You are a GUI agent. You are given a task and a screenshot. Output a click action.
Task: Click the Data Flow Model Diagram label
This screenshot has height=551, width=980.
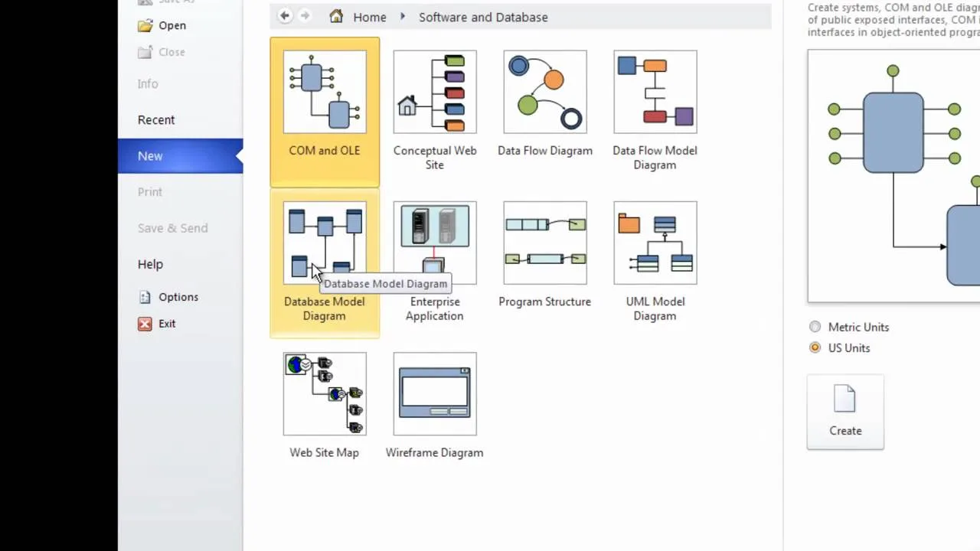point(655,158)
